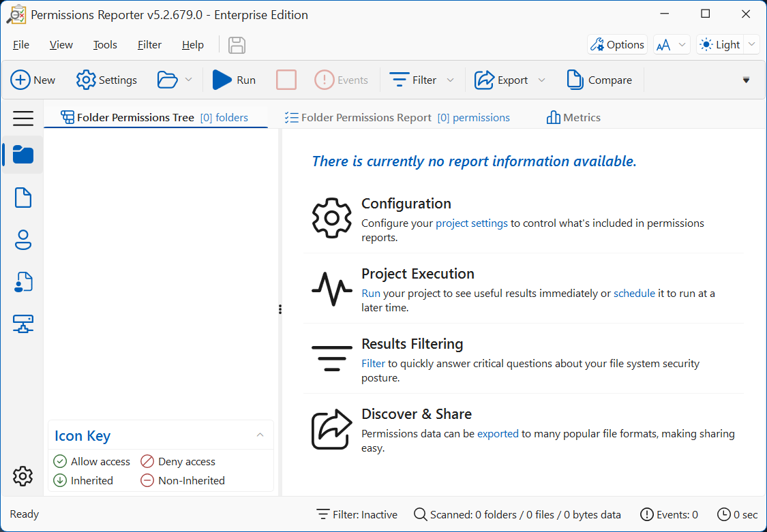Open the Compare tool

pyautogui.click(x=599, y=80)
